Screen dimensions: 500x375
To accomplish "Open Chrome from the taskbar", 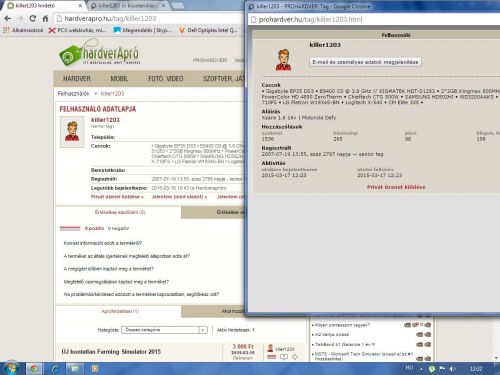I will click(x=34, y=369).
